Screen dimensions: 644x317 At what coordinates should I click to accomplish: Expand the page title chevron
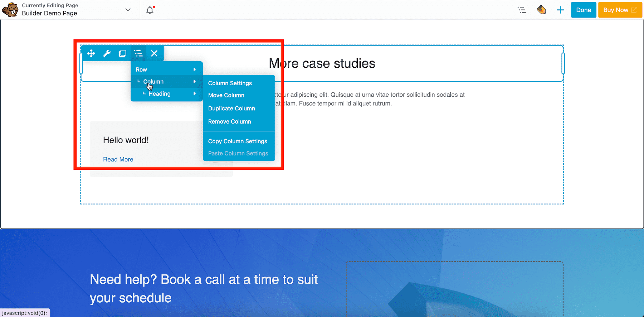pyautogui.click(x=128, y=10)
